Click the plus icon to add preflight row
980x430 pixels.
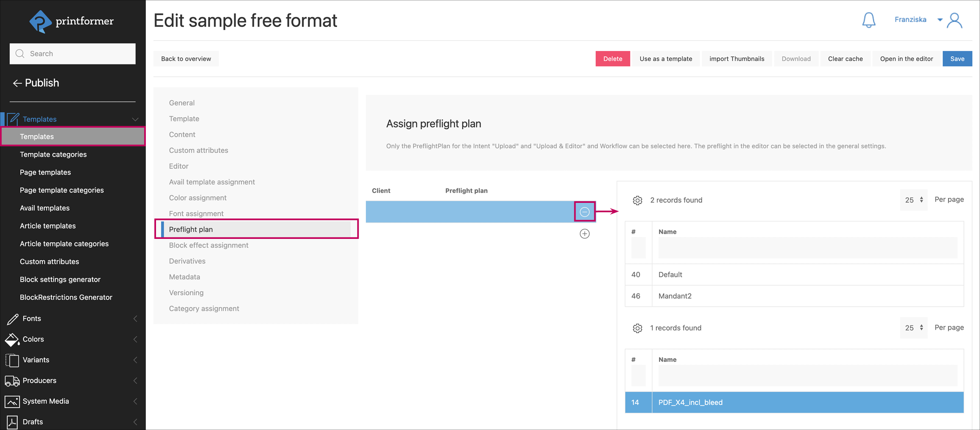pyautogui.click(x=584, y=234)
